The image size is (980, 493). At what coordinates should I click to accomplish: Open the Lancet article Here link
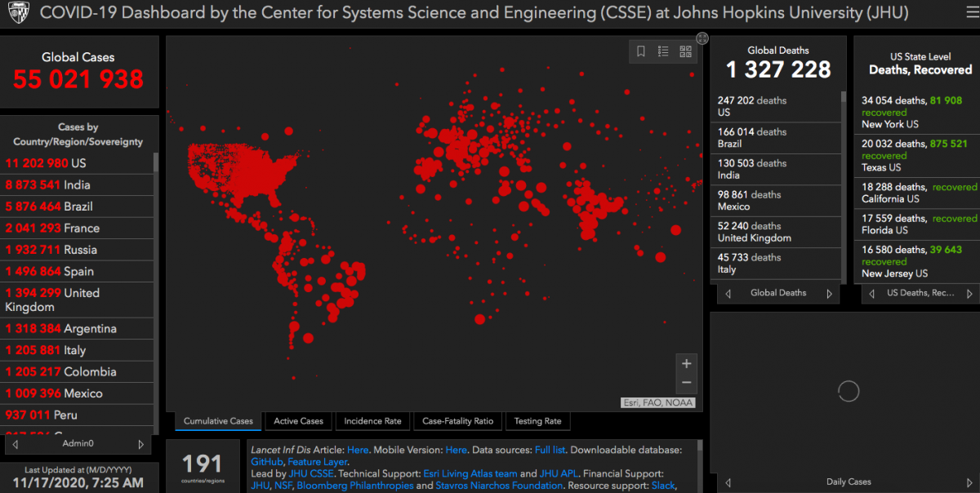[358, 450]
